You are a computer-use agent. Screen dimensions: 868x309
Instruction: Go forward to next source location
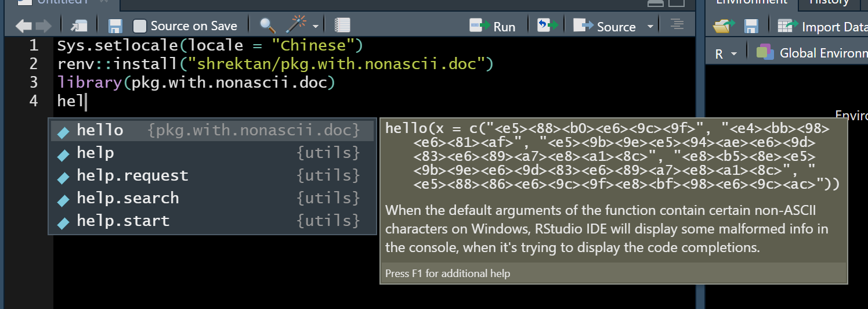coord(44,26)
